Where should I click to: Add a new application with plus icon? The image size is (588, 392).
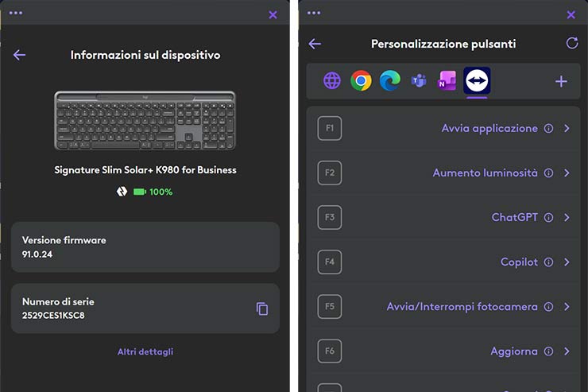(561, 81)
